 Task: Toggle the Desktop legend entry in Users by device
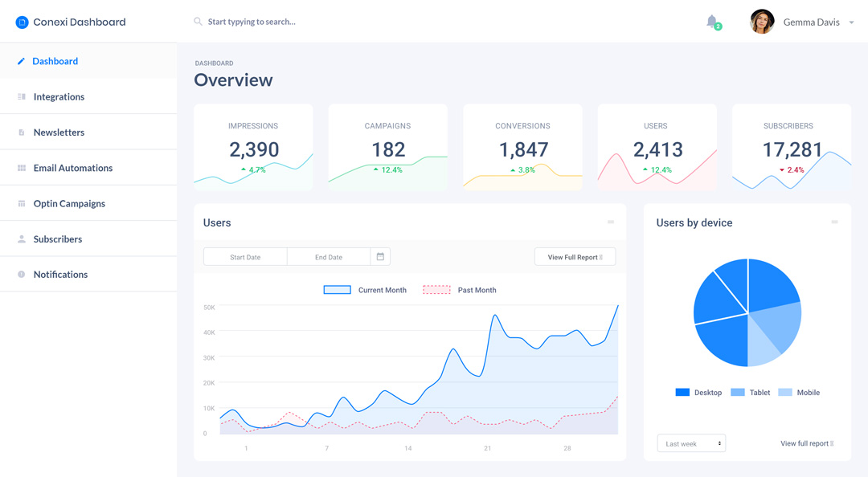(x=698, y=393)
